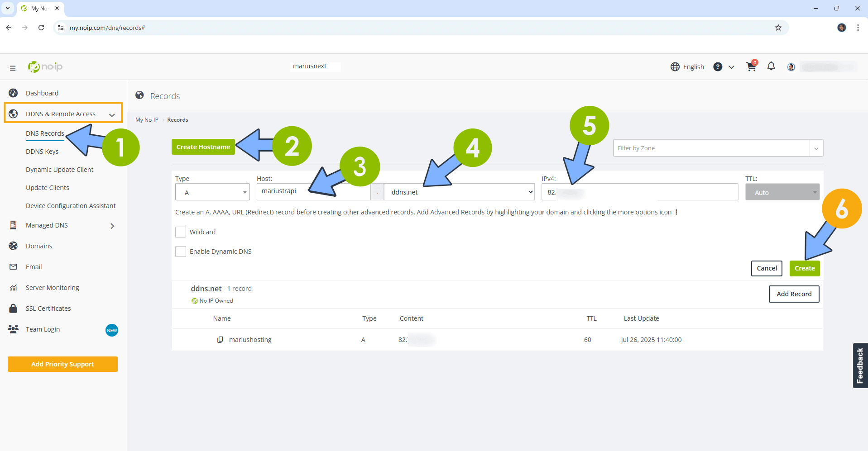Open Dynamic Update Client from sidebar
Viewport: 868px width, 451px height.
(59, 169)
